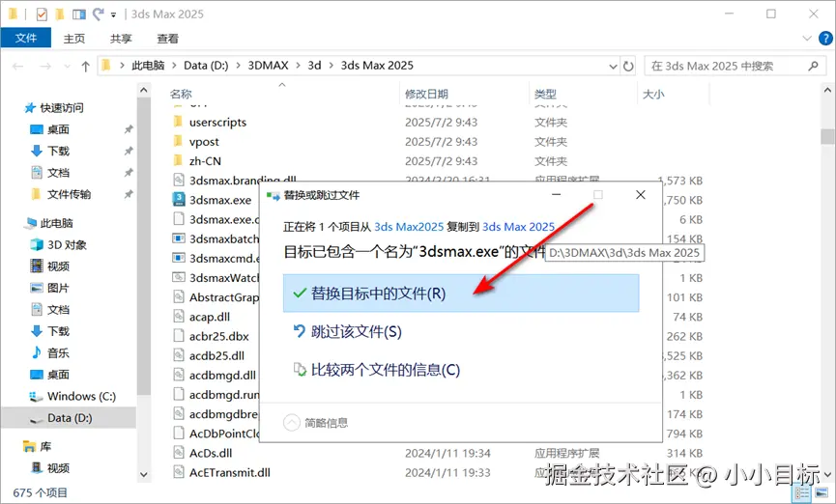Refresh the folder view
Image resolution: width=836 pixels, height=504 pixels.
point(628,66)
